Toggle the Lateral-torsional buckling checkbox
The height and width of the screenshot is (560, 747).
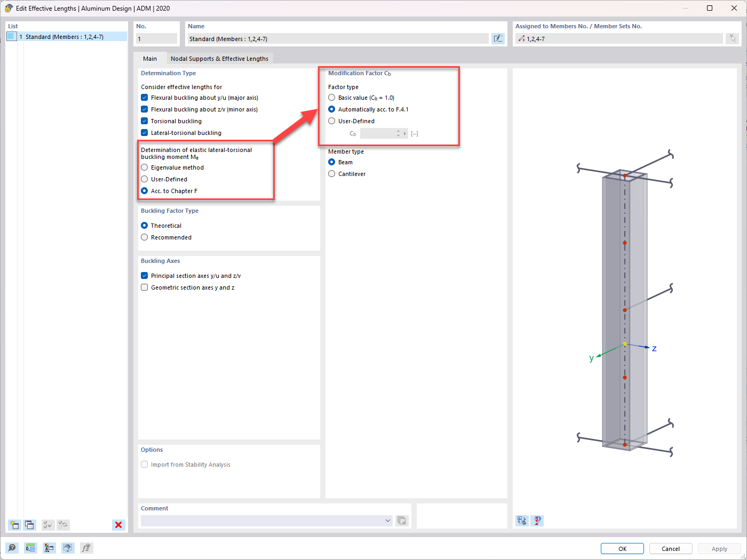tap(144, 133)
